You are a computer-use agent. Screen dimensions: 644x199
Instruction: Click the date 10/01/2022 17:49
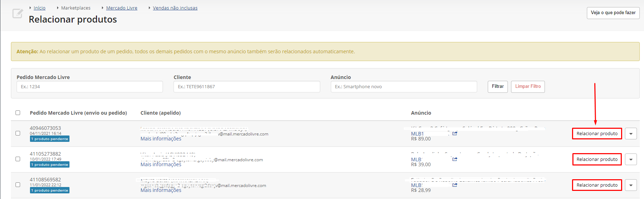[45, 159]
